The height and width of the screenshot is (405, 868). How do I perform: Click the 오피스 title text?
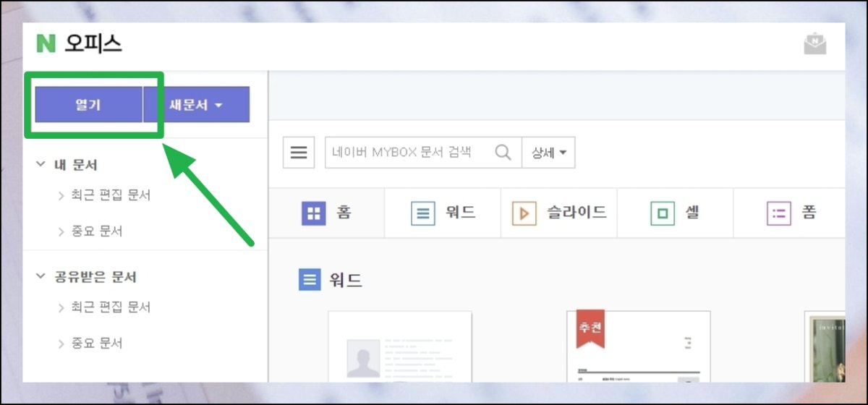pos(93,43)
